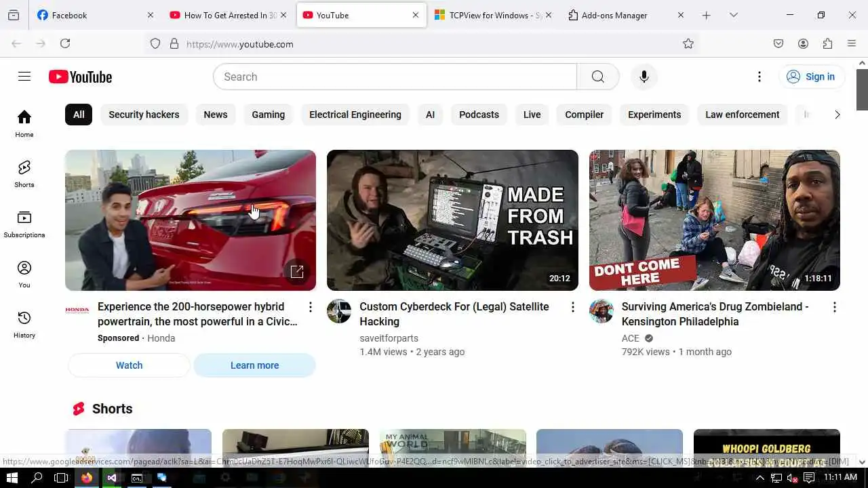The width and height of the screenshot is (868, 488).
Task: Click the saveitforparts channel avatar
Action: click(x=339, y=311)
